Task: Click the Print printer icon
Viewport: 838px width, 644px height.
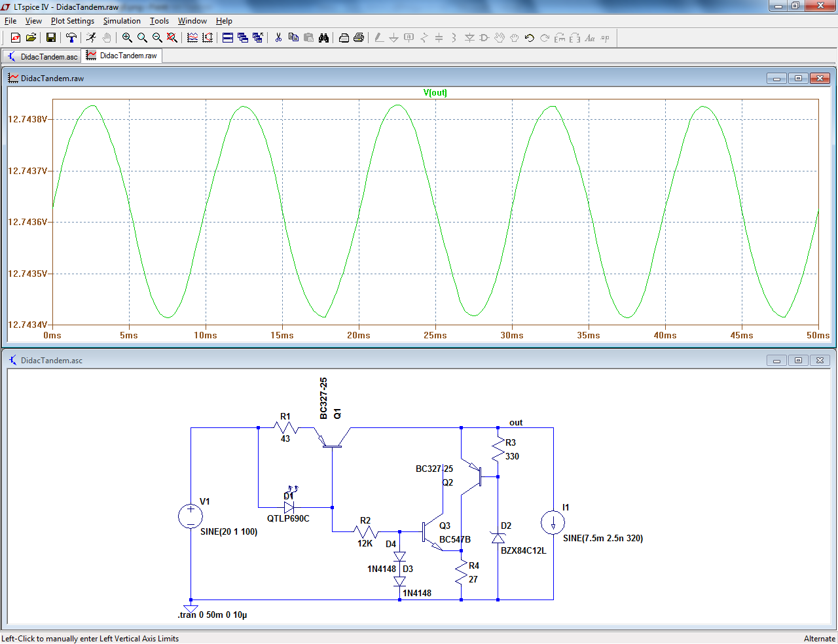Action: (359, 38)
